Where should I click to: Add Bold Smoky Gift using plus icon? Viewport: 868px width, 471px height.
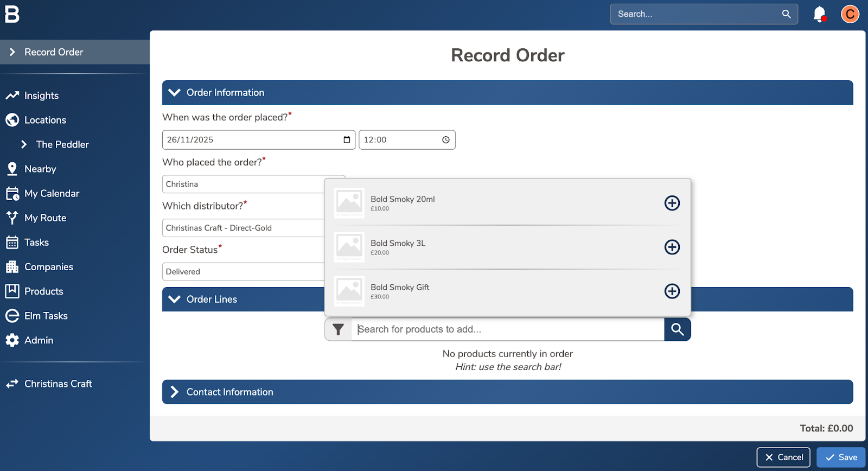point(672,291)
